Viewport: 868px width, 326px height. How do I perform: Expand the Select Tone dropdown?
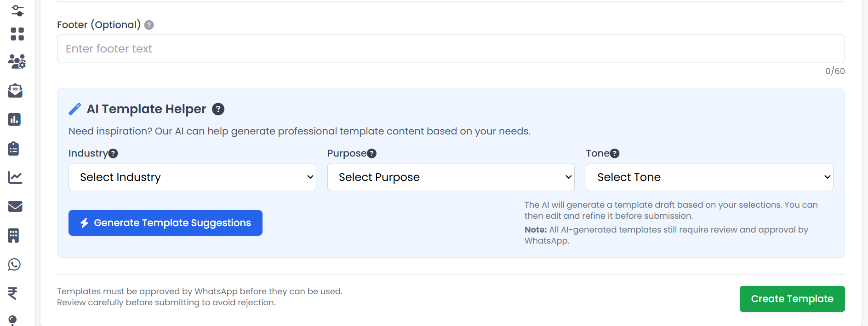pyautogui.click(x=709, y=177)
